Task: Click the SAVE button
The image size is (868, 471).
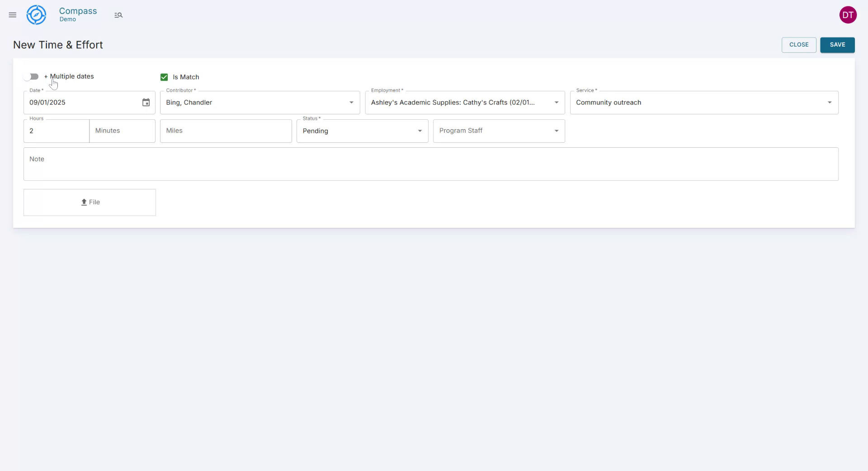Action: (x=837, y=45)
